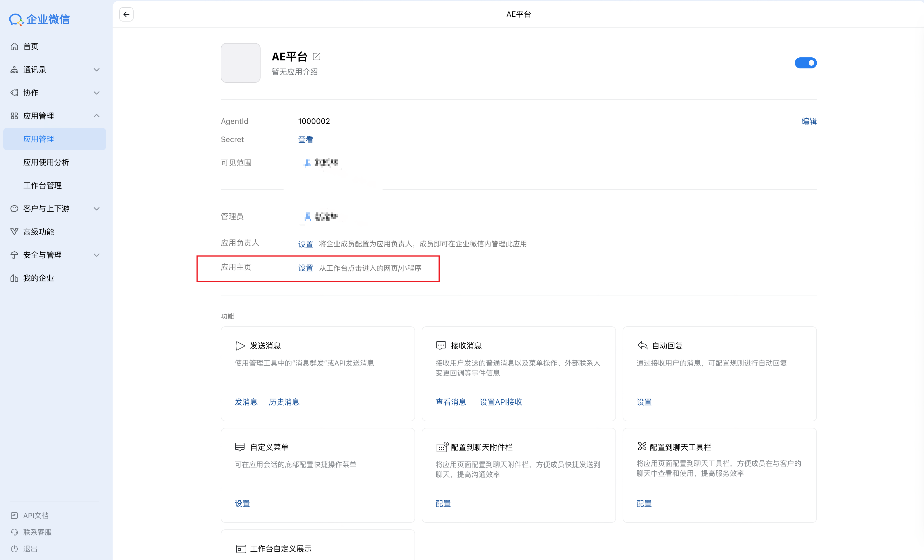924x560 pixels.
Task: Open 历史消息 link
Action: [x=284, y=402]
